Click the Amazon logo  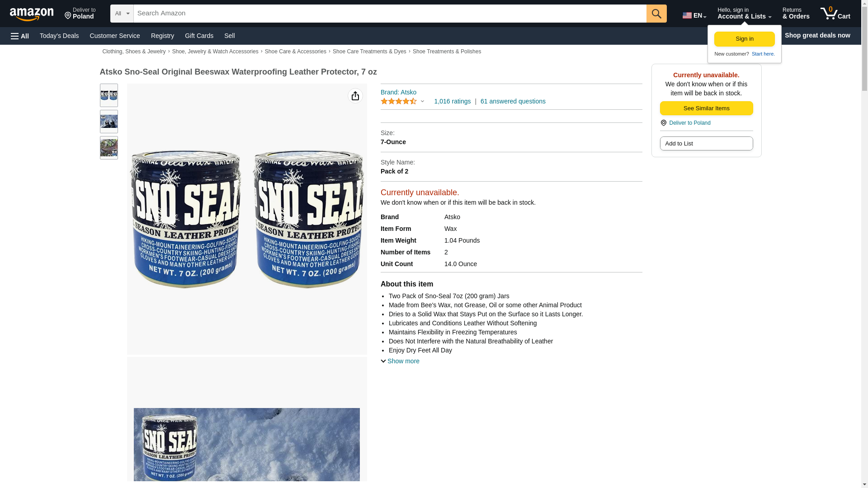pos(32,14)
